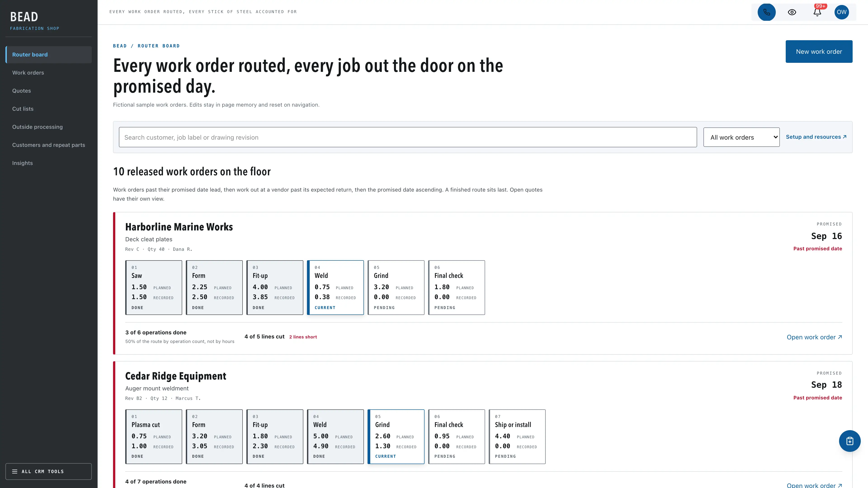Click the phone call icon in header

pos(767,12)
